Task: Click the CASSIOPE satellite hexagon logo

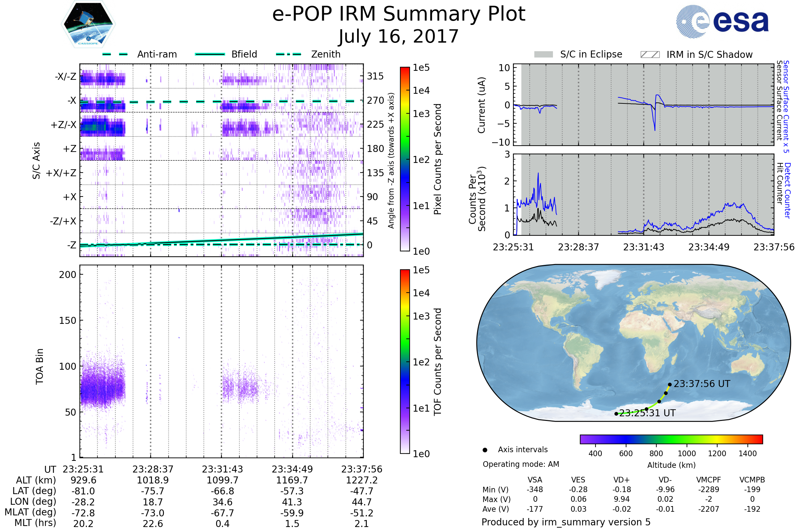Action: coord(88,24)
